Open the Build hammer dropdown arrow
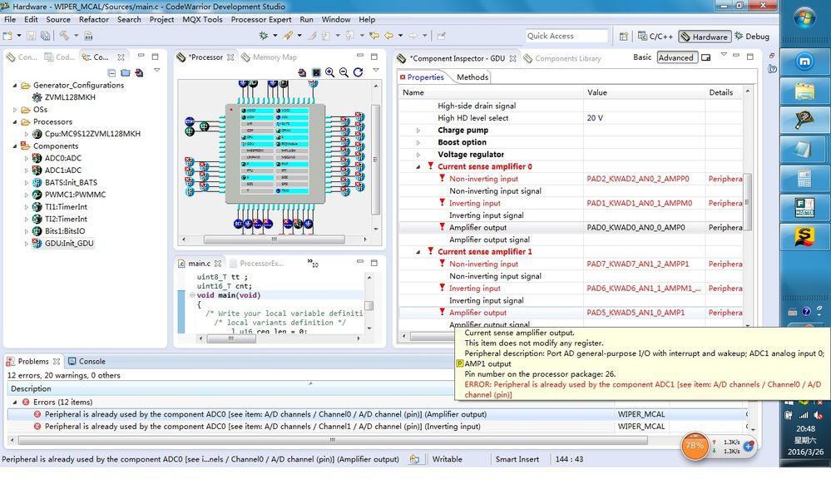 76,36
